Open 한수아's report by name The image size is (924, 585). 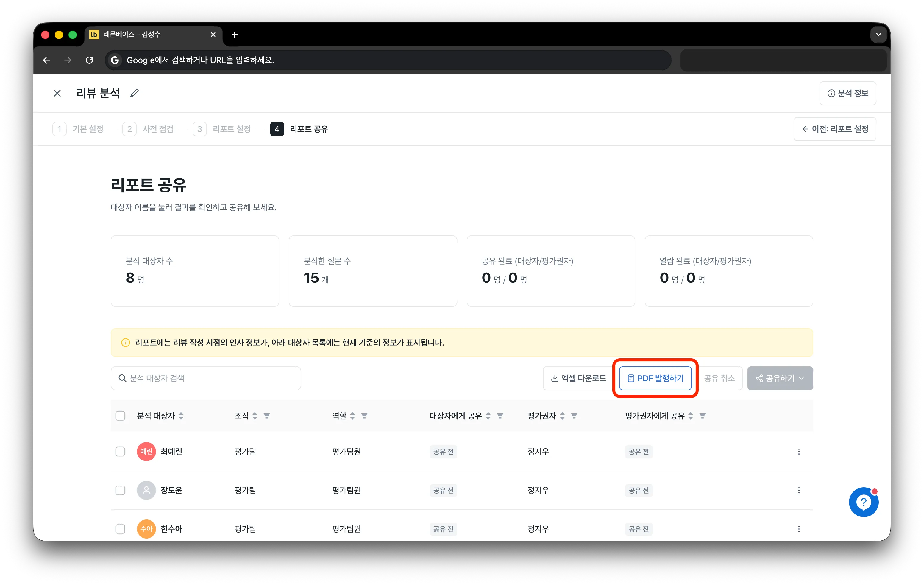pos(171,529)
